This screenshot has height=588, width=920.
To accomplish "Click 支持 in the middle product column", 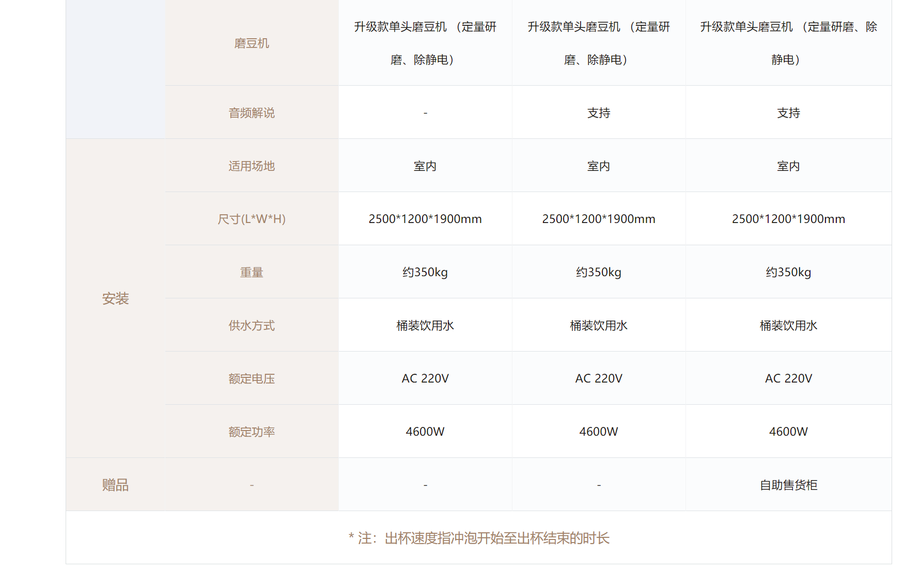I will point(599,113).
